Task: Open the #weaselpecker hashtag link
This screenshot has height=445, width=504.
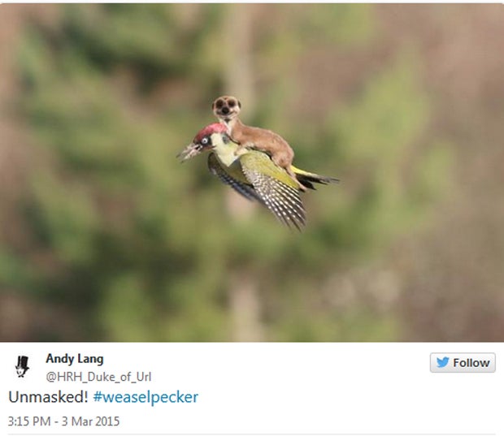Action: pos(146,397)
